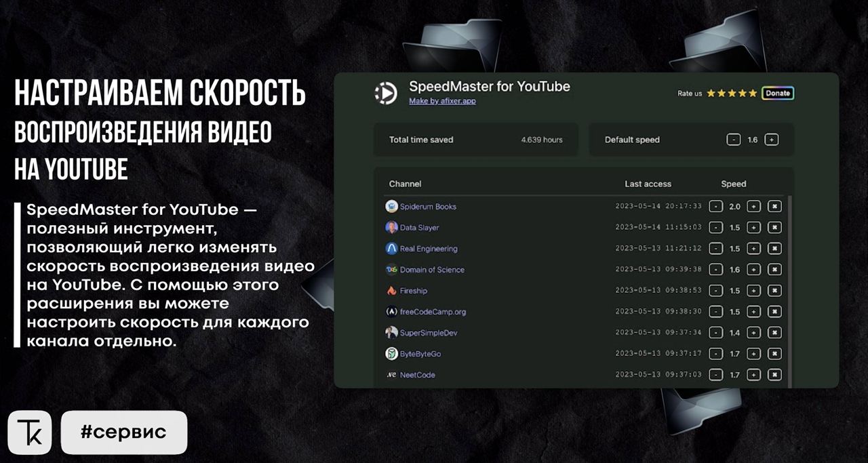
Task: Rate the extension using five stars
Action: pyautogui.click(x=732, y=93)
